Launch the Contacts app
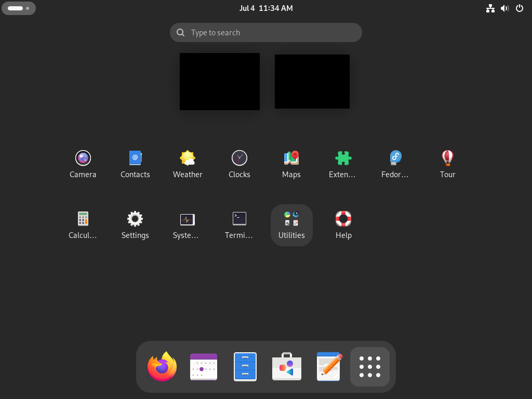 coord(135,164)
